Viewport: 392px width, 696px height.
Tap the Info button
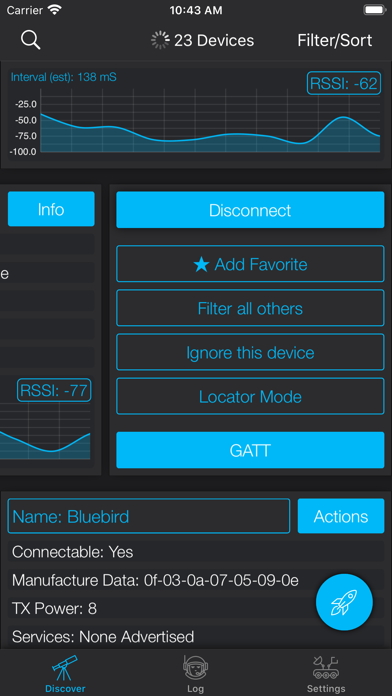coord(51,209)
